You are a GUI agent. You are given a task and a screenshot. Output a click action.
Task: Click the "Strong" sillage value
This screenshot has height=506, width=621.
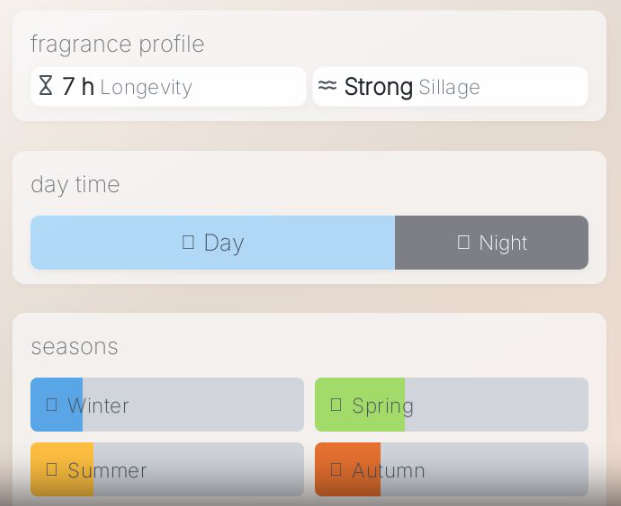(378, 87)
